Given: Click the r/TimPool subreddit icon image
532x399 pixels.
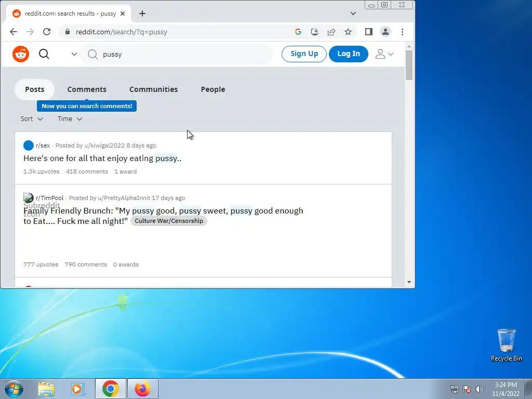Looking at the screenshot, I should tap(29, 197).
